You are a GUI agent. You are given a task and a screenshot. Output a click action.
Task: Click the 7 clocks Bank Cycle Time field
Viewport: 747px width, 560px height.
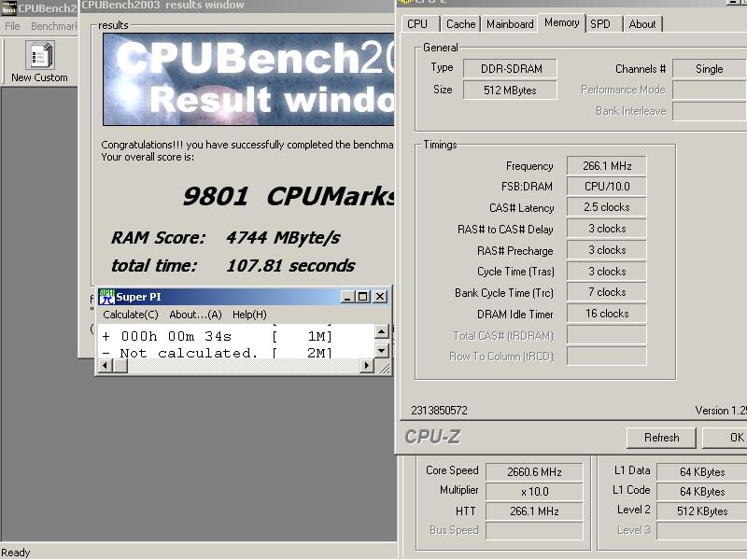point(606,292)
